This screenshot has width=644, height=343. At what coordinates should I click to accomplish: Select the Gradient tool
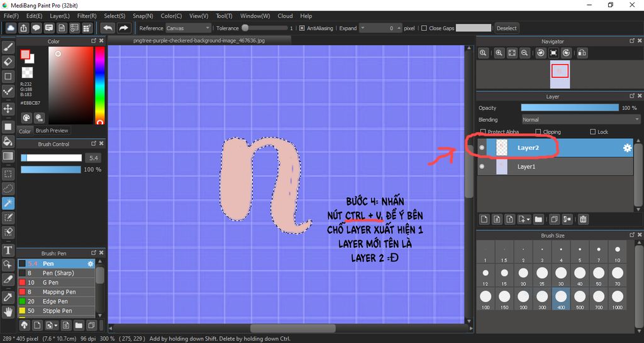(8, 156)
